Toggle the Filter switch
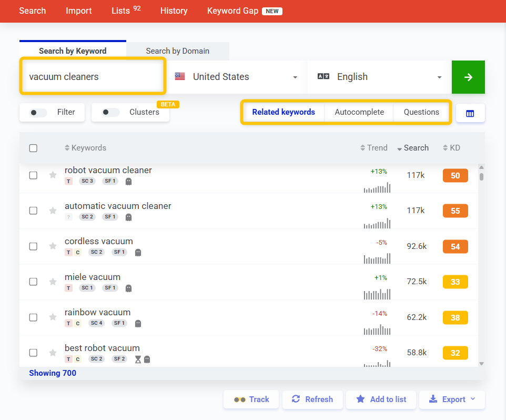This screenshot has width=506, height=420. pyautogui.click(x=39, y=113)
